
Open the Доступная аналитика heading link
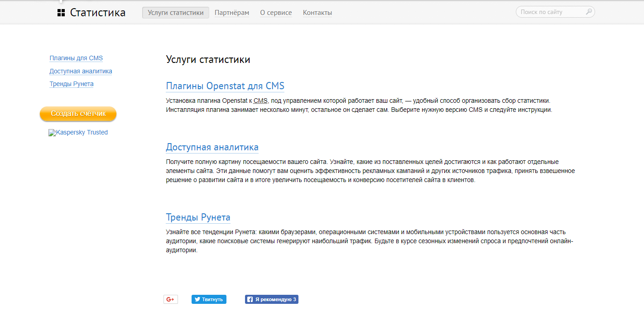[212, 147]
